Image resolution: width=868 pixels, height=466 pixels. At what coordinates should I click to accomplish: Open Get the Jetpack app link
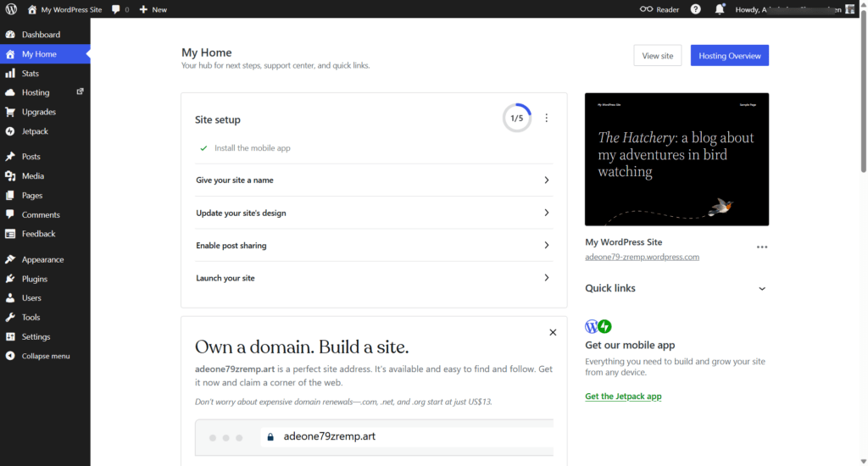click(623, 397)
